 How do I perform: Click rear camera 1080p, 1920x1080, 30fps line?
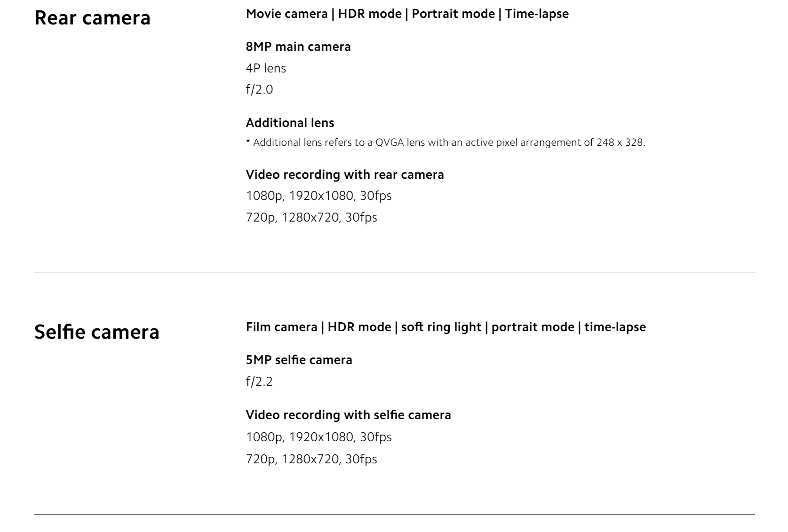(319, 196)
